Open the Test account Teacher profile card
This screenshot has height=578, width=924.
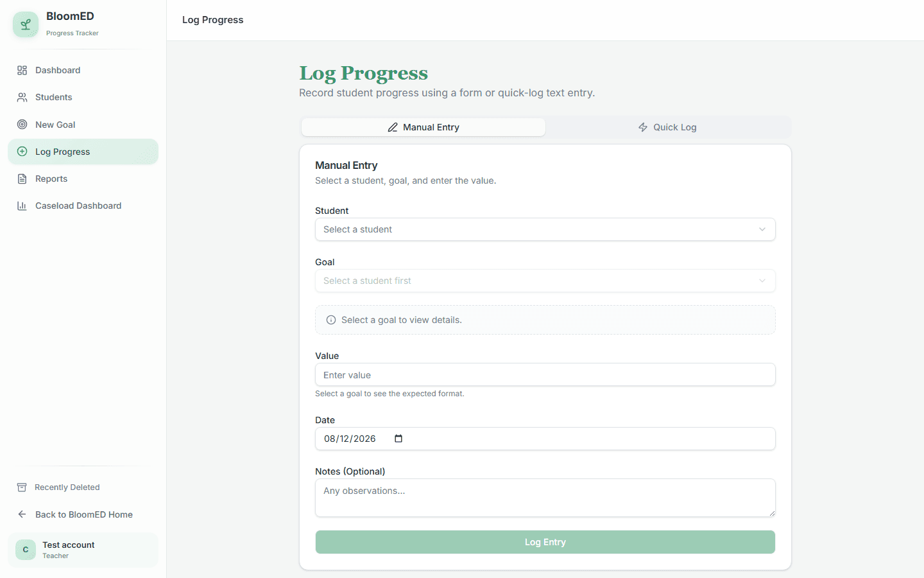(83, 550)
